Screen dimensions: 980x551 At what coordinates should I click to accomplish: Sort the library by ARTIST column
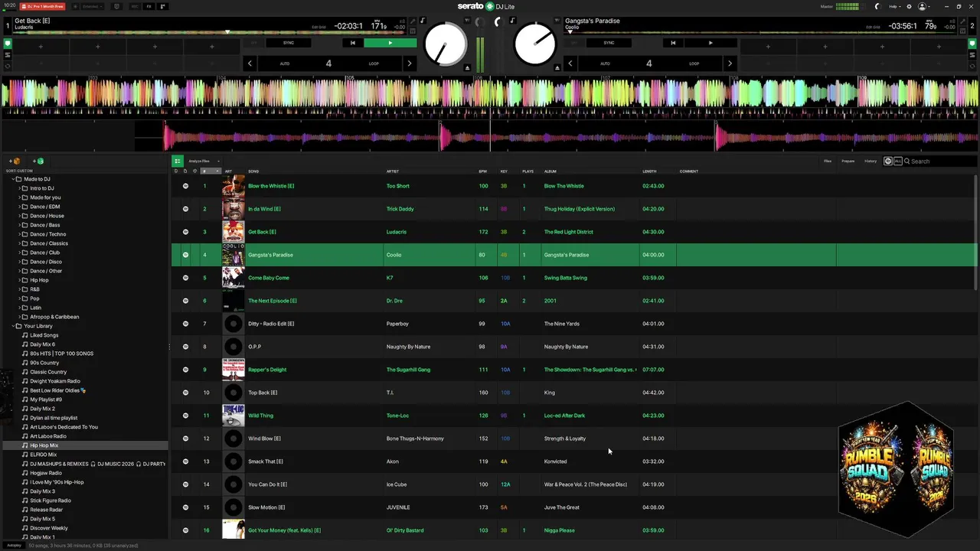pyautogui.click(x=393, y=171)
